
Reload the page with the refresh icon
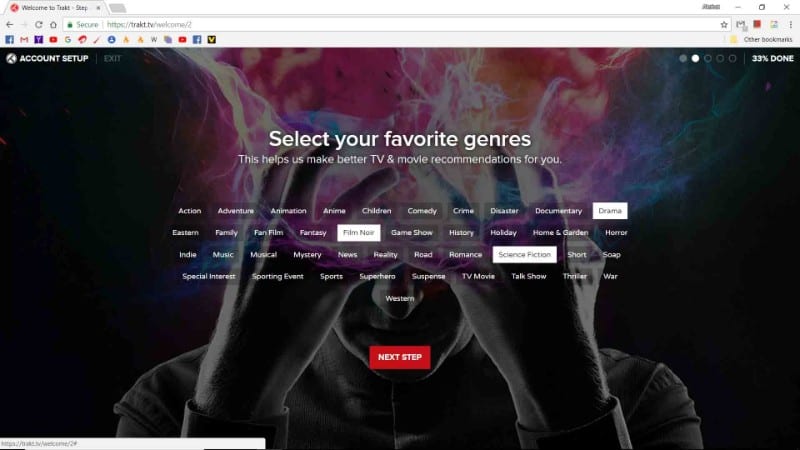(39, 24)
